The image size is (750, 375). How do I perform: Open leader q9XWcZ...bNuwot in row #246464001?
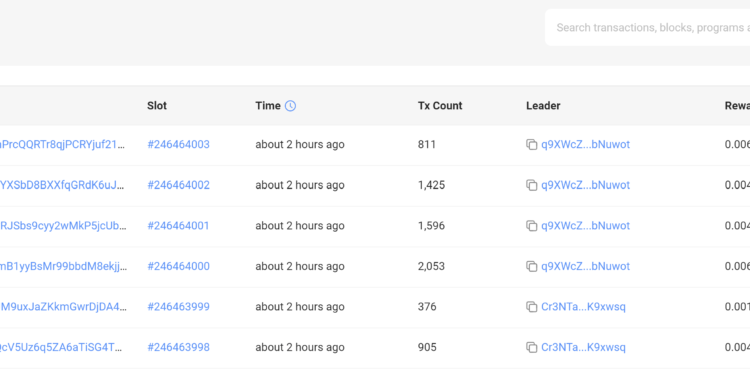585,226
